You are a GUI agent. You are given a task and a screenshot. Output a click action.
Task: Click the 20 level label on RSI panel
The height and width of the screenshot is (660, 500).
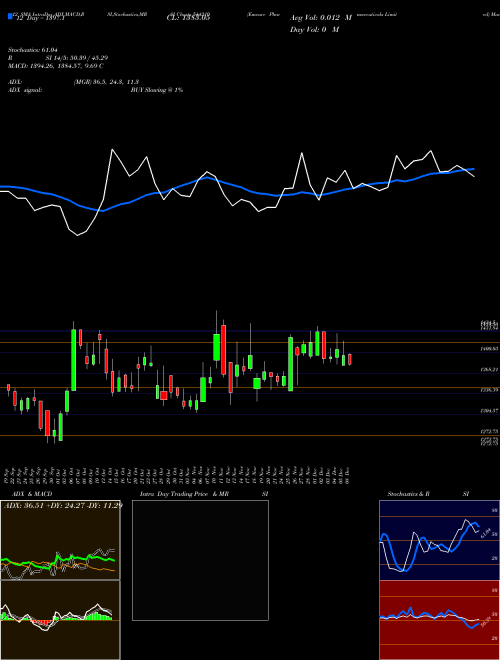pos(495,639)
